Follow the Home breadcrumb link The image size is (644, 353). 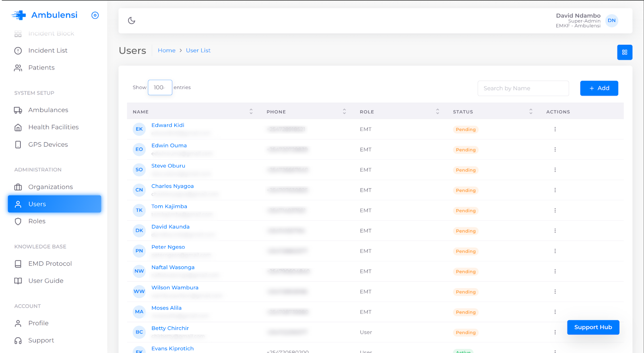167,50
